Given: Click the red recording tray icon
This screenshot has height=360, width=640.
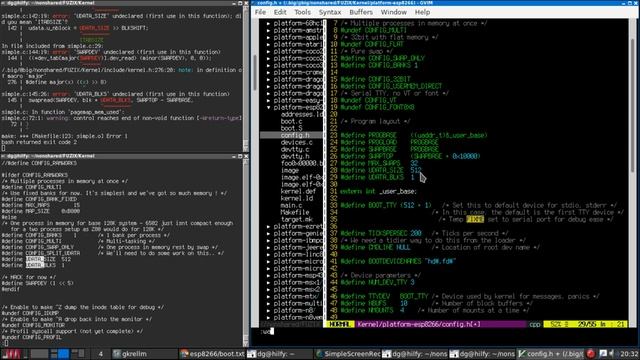Looking at the screenshot, I should (x=591, y=354).
